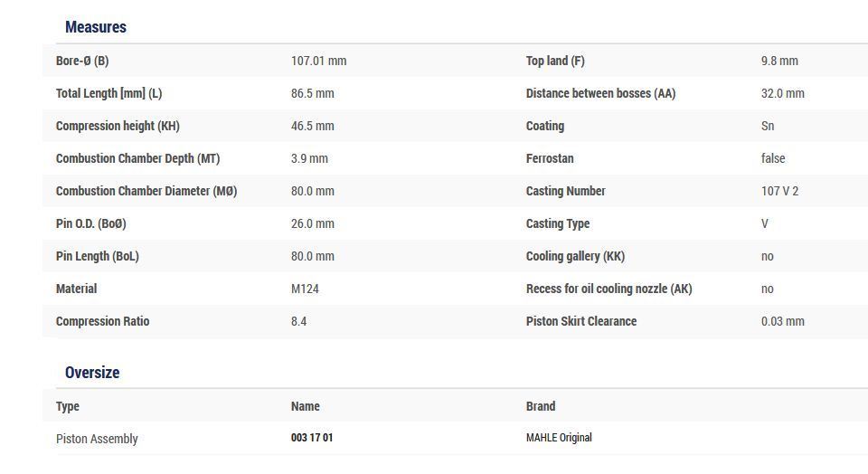Select the Piston Skirt Clearance 0.03 mm value
This screenshot has height=474, width=868.
coord(782,321)
